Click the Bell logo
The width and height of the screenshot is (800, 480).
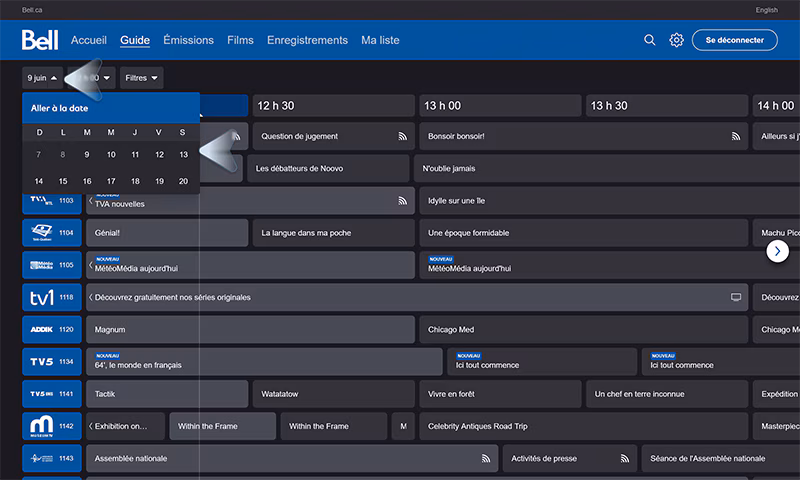coord(40,40)
